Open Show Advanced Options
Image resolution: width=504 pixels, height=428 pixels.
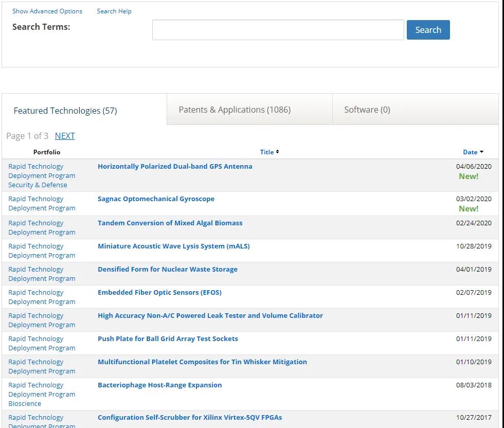pos(47,11)
